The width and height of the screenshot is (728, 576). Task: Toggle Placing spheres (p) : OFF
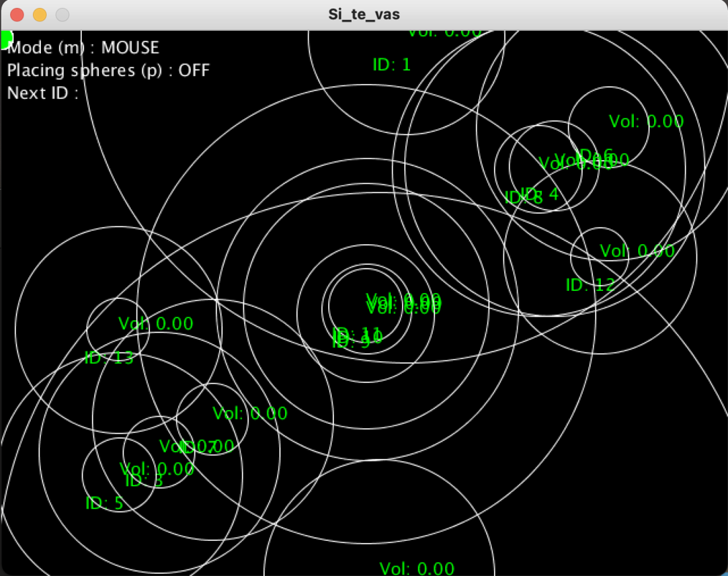(108, 70)
